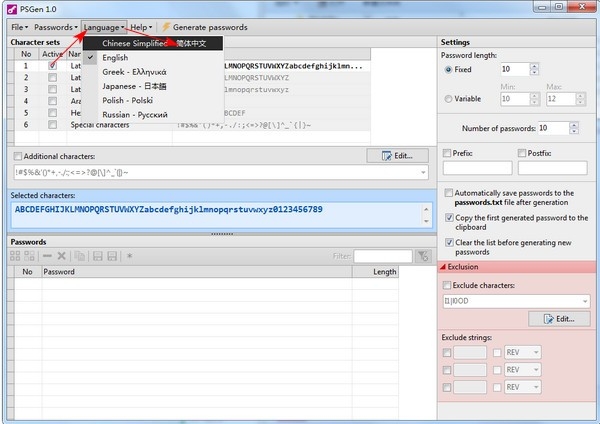
Task: Click the filter funnel icon next to Filter
Action: pyautogui.click(x=423, y=257)
